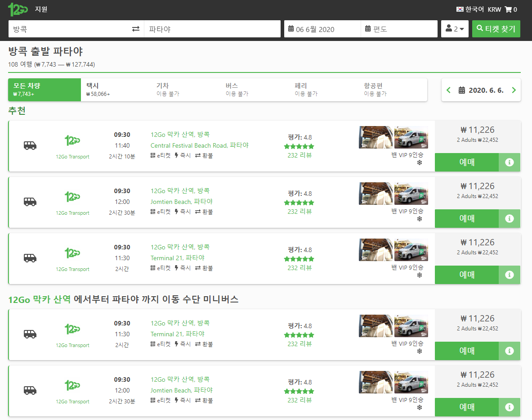Click the Korean flag language icon
Image resolution: width=532 pixels, height=420 pixels.
[460, 9]
